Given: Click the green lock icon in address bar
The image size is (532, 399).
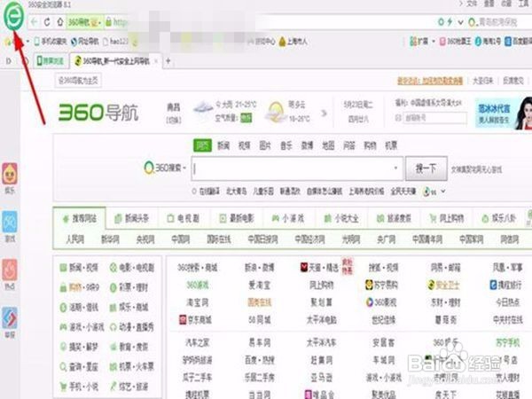Looking at the screenshot, I should coord(108,22).
